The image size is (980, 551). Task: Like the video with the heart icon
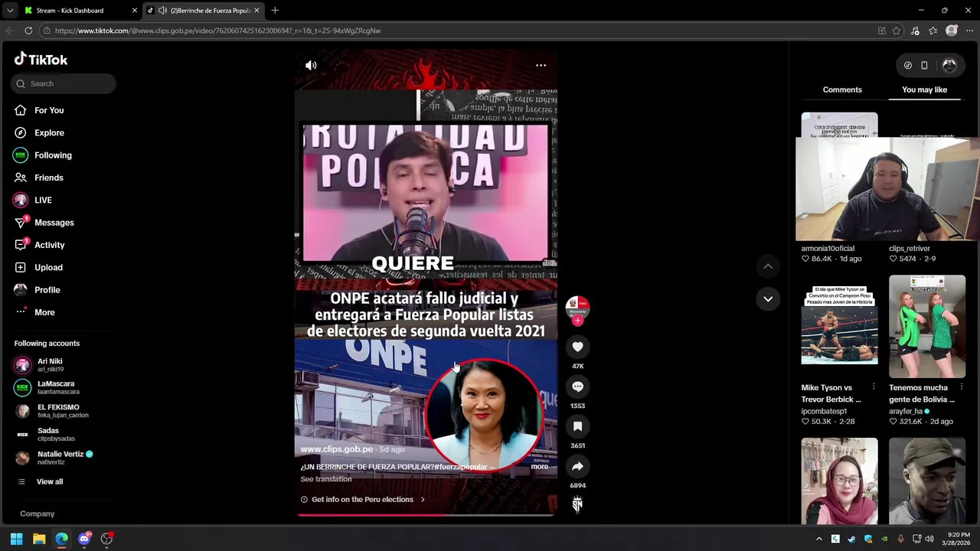pyautogui.click(x=577, y=347)
